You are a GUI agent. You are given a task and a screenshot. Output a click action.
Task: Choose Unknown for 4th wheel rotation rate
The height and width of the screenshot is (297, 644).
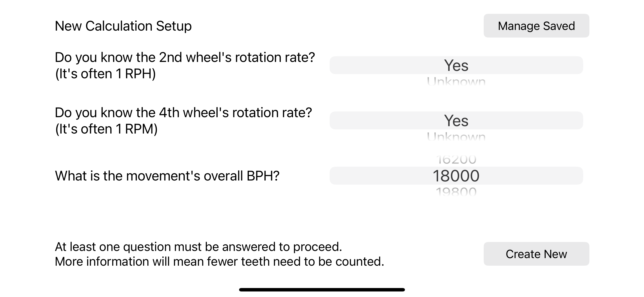click(456, 137)
